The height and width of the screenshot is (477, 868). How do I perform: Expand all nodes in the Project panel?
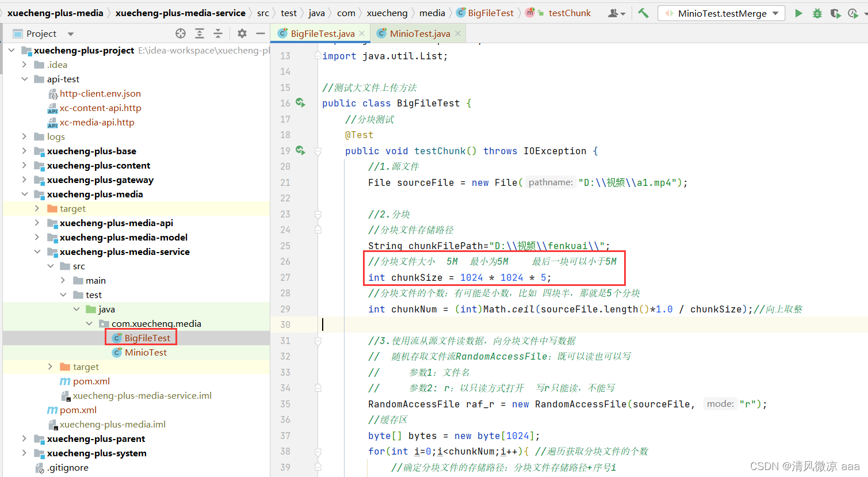[x=199, y=33]
